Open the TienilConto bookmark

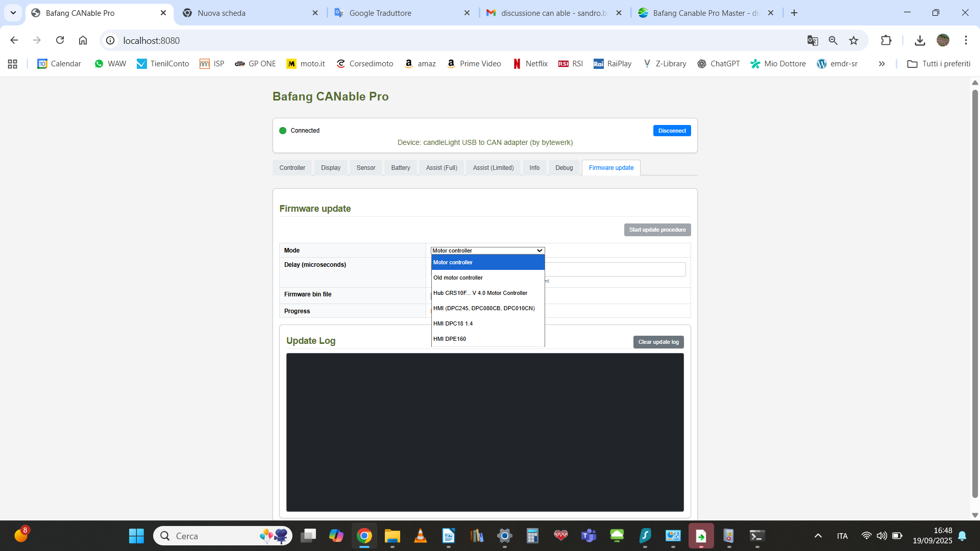coord(163,64)
